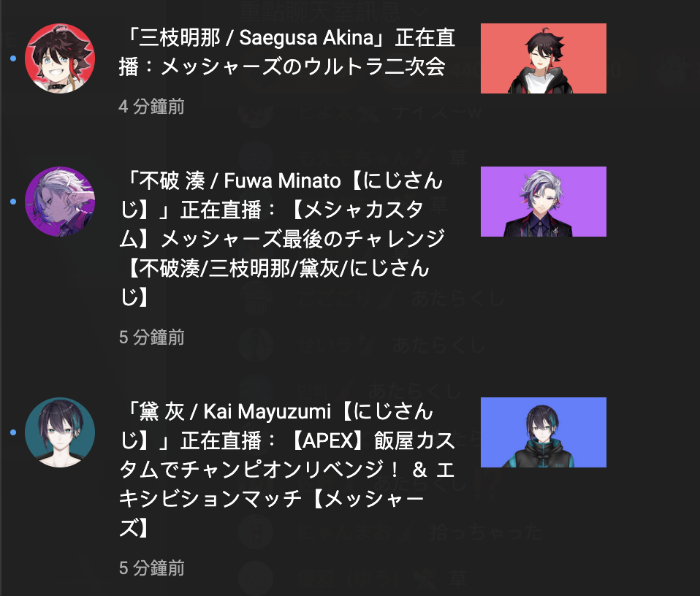This screenshot has width=700, height=596.
Task: Click the 5 分鐘前 timestamp under Kai Mayuzumi
Action: pos(151,568)
